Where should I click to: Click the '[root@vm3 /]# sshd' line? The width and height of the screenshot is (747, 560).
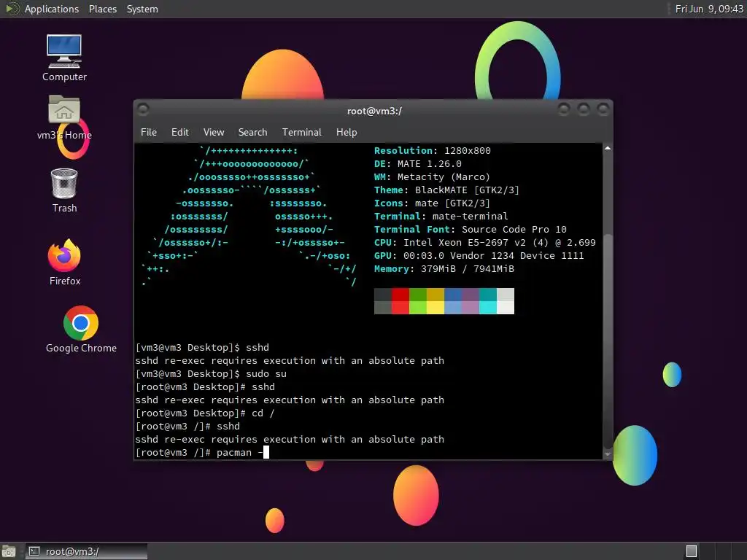(187, 426)
